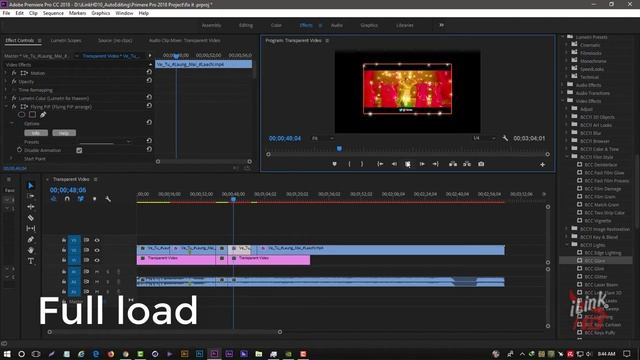Screen dimensions: 640x360
Task: Select the Track Select Forward tool
Action: pos(31,196)
